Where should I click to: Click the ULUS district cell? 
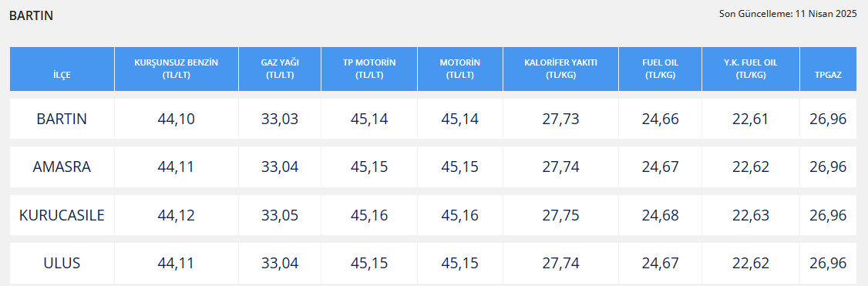[62, 264]
